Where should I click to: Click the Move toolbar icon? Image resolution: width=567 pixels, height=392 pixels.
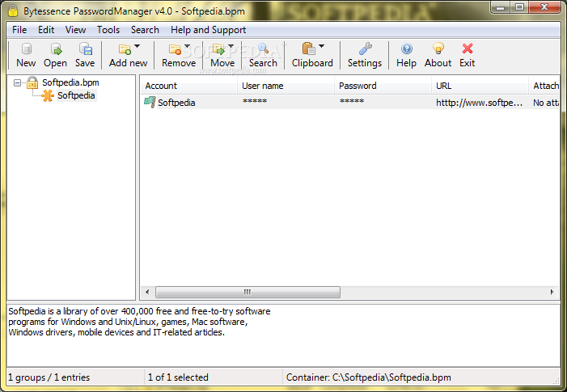click(x=218, y=49)
